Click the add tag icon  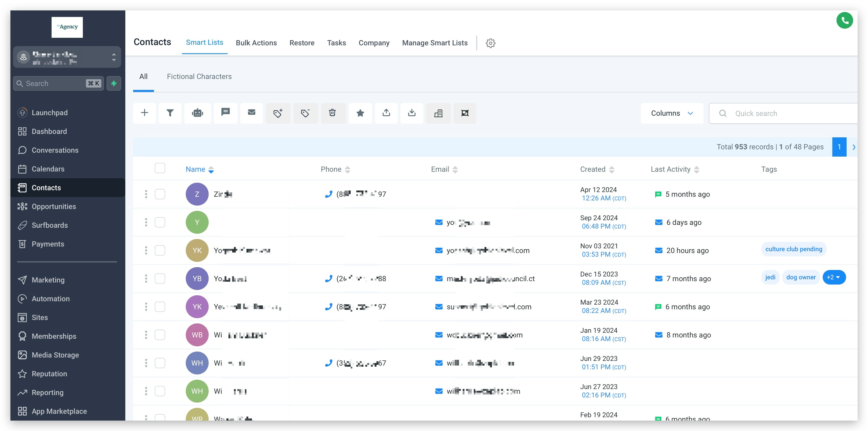point(278,113)
